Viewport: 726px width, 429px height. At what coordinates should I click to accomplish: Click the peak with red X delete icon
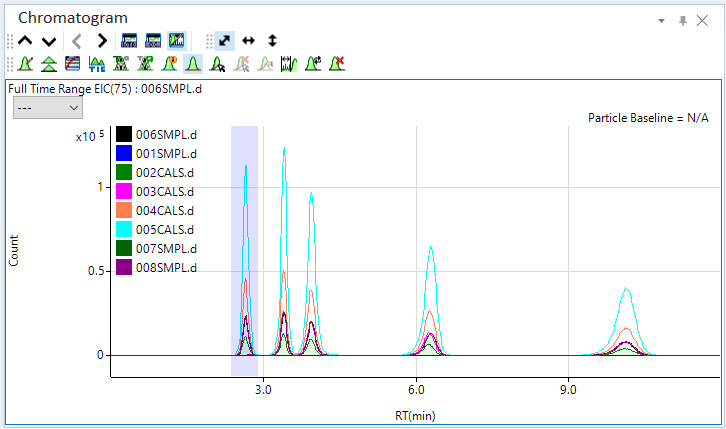337,64
